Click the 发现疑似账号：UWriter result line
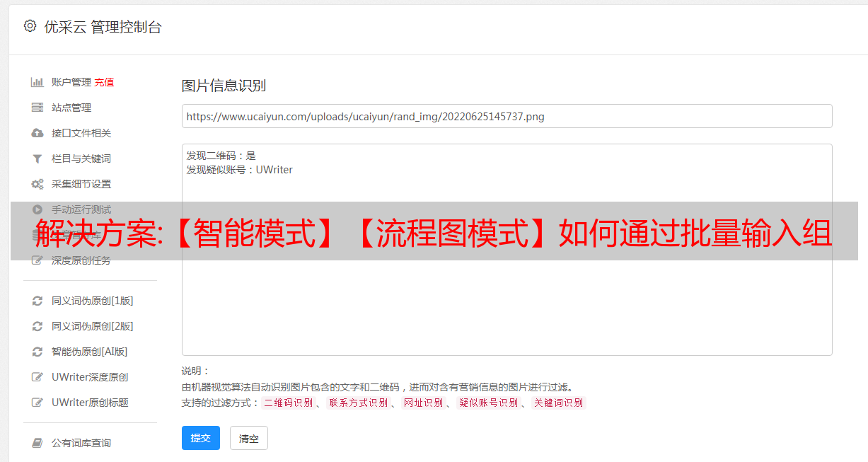Screen dimensions: 868x462 coord(239,170)
